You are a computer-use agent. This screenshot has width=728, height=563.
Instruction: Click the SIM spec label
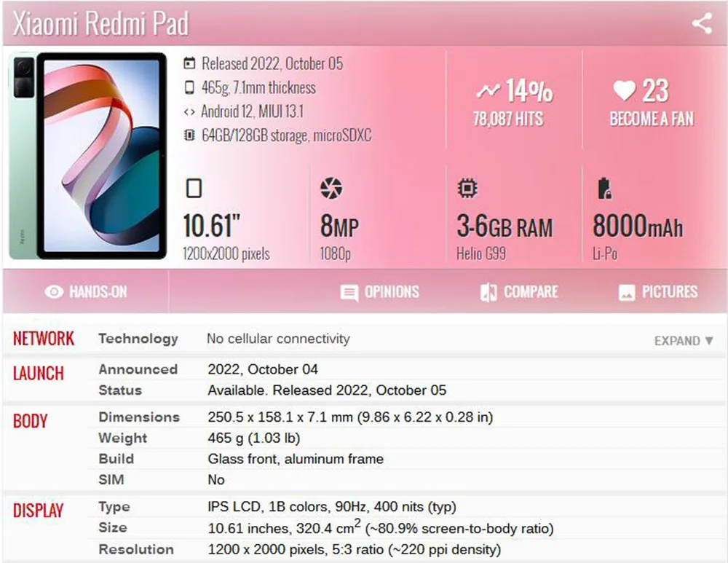tap(111, 480)
